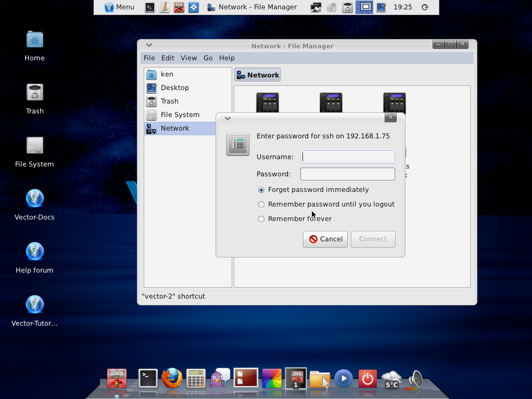
Task: Open the View menu
Action: pyautogui.click(x=188, y=58)
